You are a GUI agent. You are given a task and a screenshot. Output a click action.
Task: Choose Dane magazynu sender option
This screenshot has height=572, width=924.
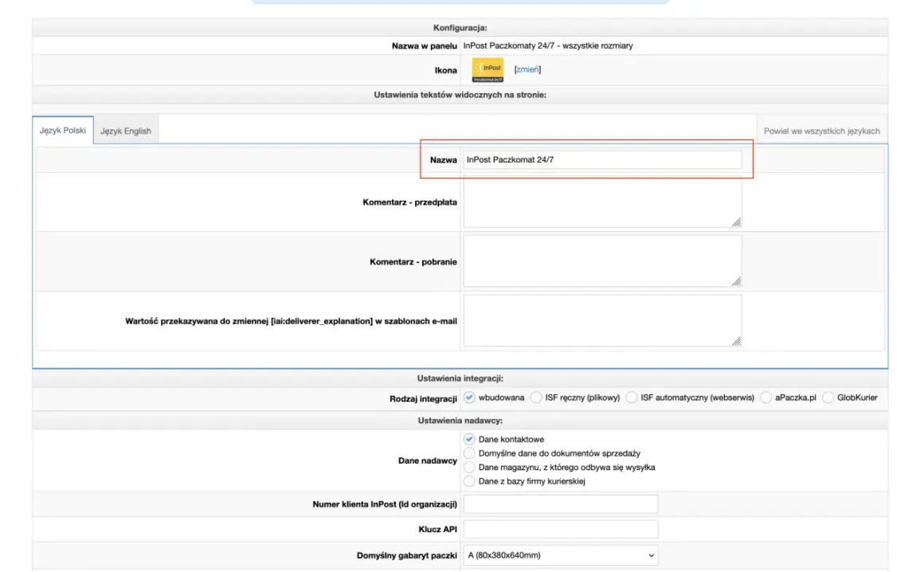coord(469,467)
